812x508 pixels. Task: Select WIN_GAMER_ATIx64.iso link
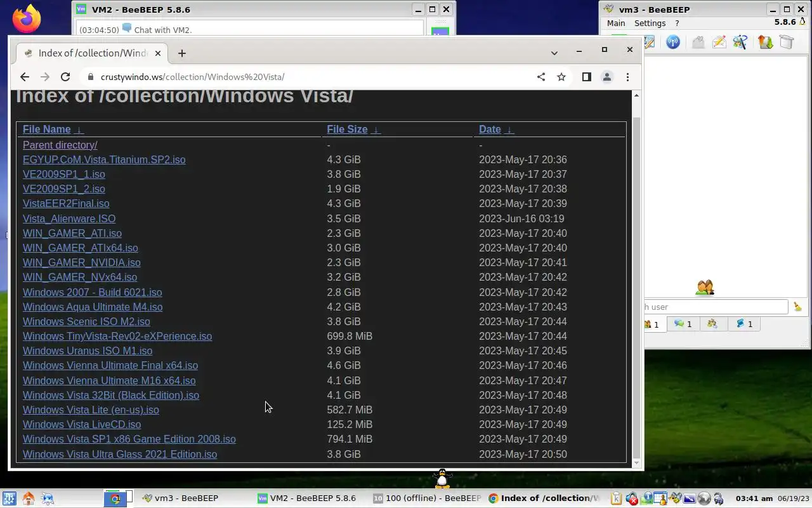coord(81,248)
